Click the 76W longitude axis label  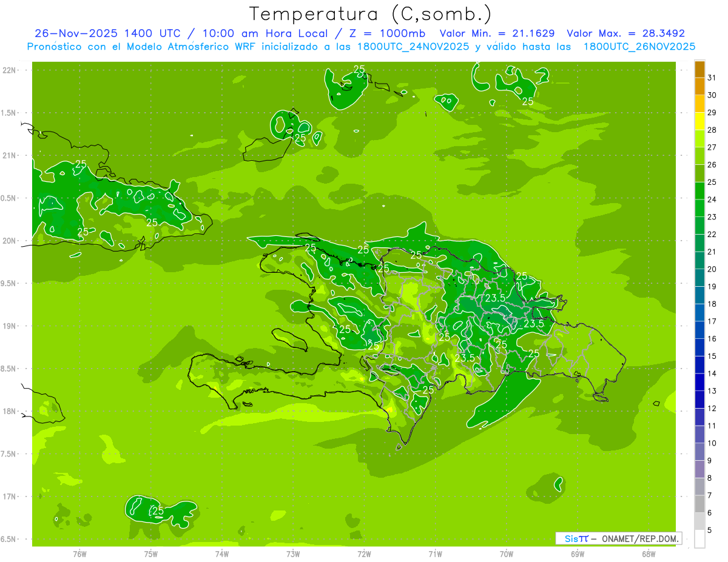tap(79, 554)
